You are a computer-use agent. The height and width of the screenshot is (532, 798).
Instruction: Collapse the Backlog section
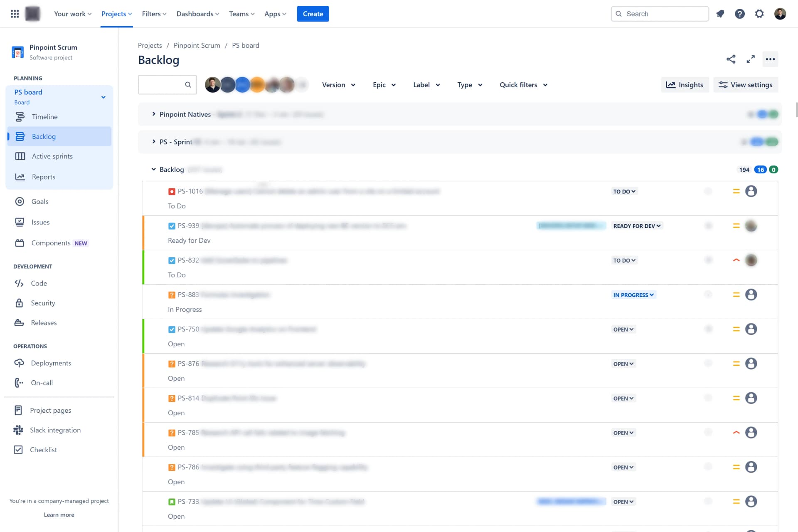[x=153, y=169]
